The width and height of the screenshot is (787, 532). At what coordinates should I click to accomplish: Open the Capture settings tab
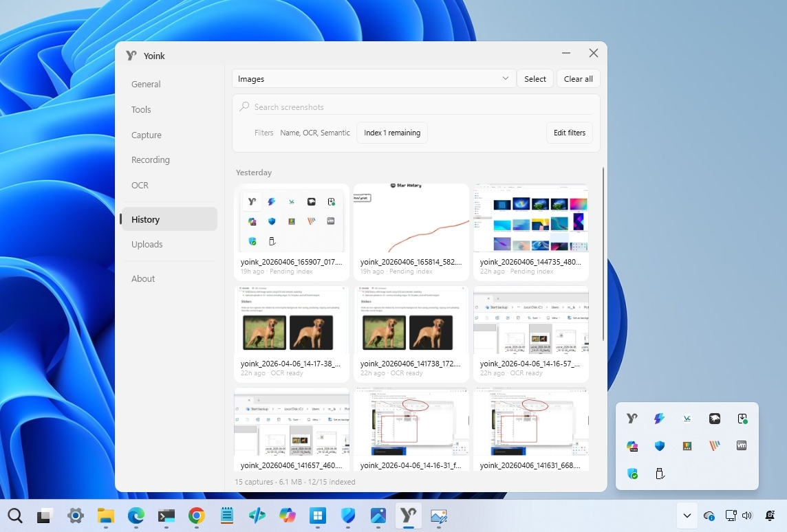(x=147, y=135)
